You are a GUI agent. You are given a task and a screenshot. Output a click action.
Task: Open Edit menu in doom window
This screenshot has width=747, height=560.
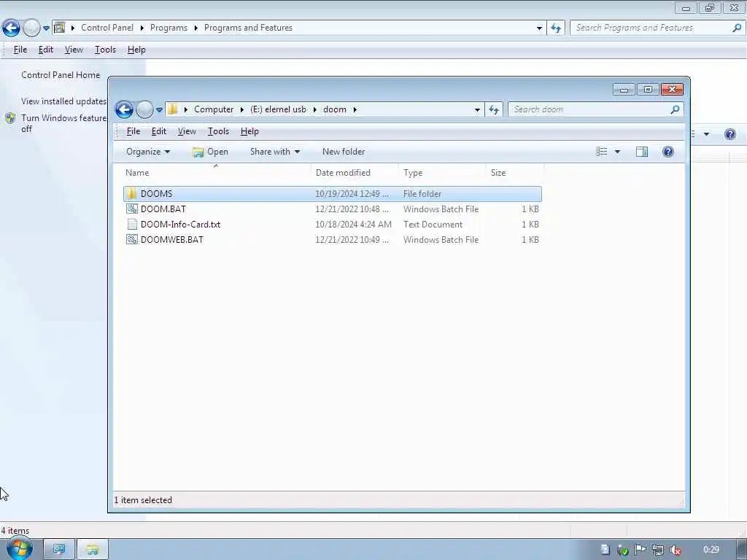click(x=158, y=131)
